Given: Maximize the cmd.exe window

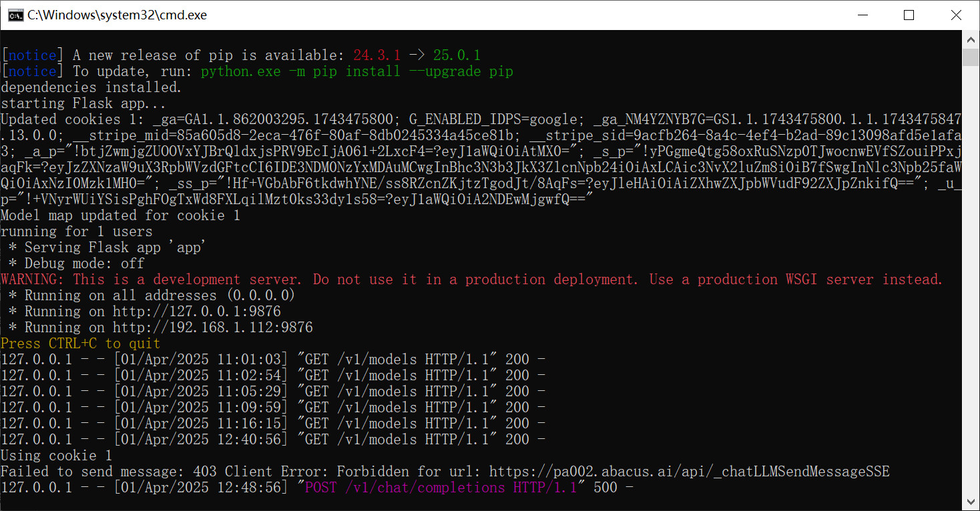Looking at the screenshot, I should tap(909, 15).
